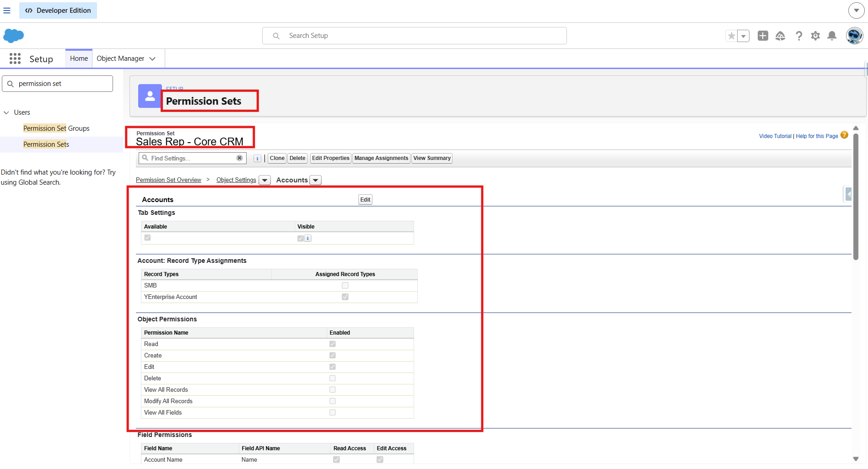Click the orange help icon for this page

(845, 135)
